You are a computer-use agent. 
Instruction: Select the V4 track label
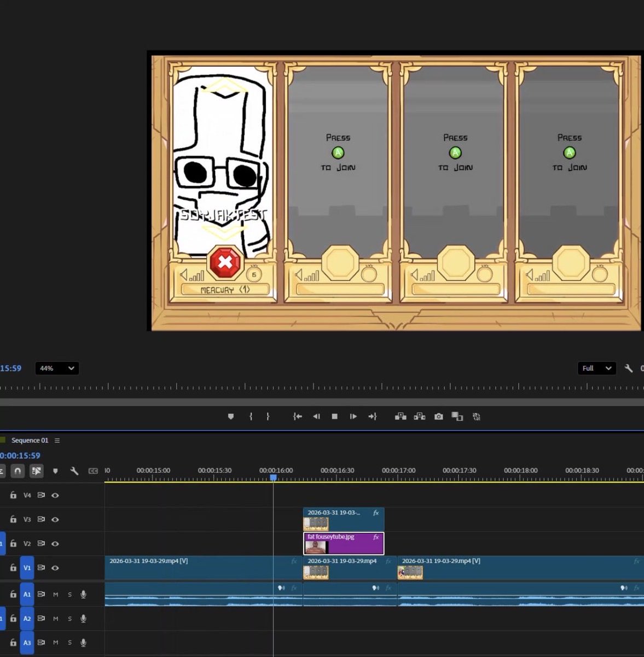click(27, 495)
